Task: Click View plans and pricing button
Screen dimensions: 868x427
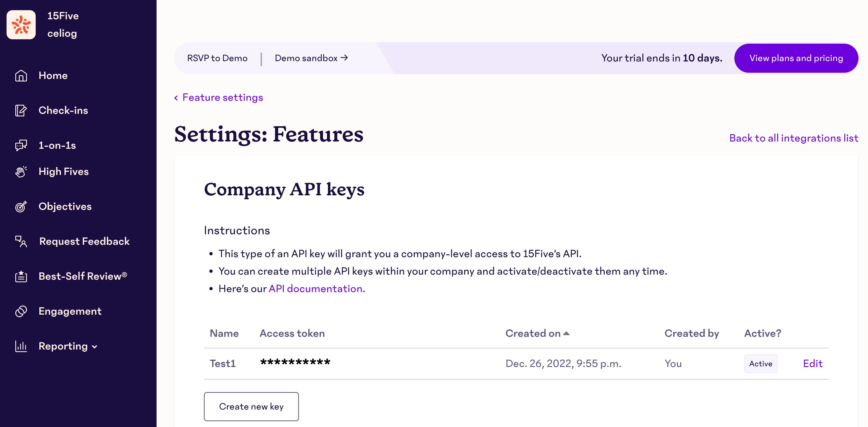Action: pos(796,58)
